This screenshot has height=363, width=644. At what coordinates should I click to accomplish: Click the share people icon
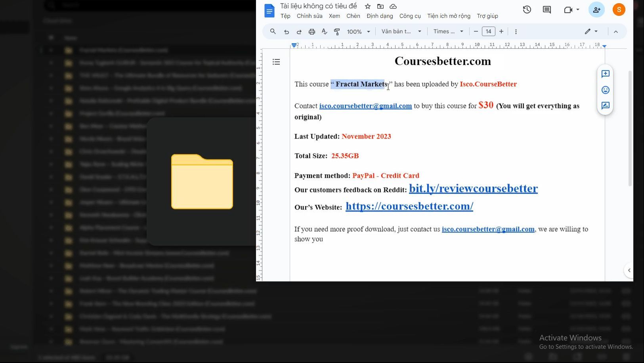596,10
